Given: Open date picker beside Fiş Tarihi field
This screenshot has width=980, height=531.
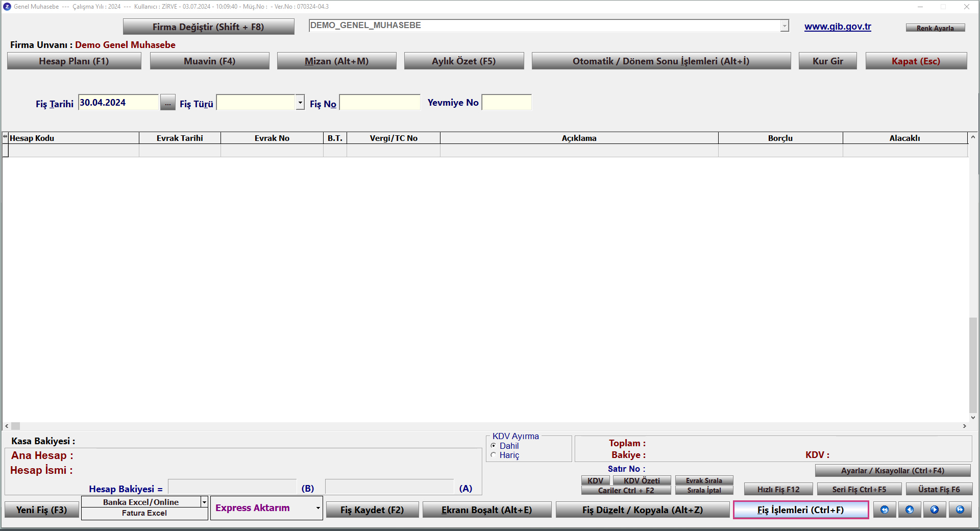Looking at the screenshot, I should 167,103.
